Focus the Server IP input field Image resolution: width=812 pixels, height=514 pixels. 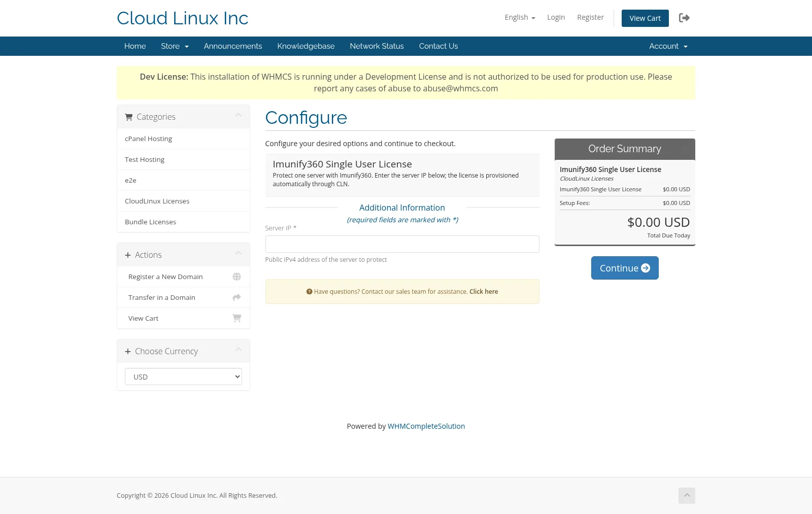402,244
